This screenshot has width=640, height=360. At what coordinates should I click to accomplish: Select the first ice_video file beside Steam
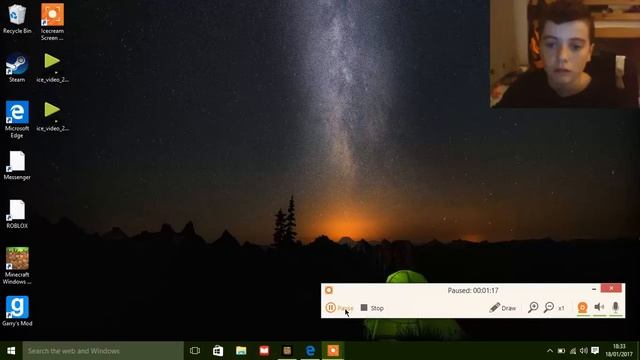(x=52, y=68)
